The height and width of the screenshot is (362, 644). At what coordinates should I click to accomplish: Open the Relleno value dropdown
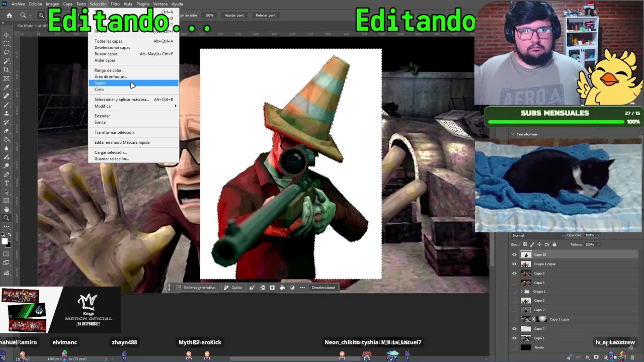click(599, 245)
